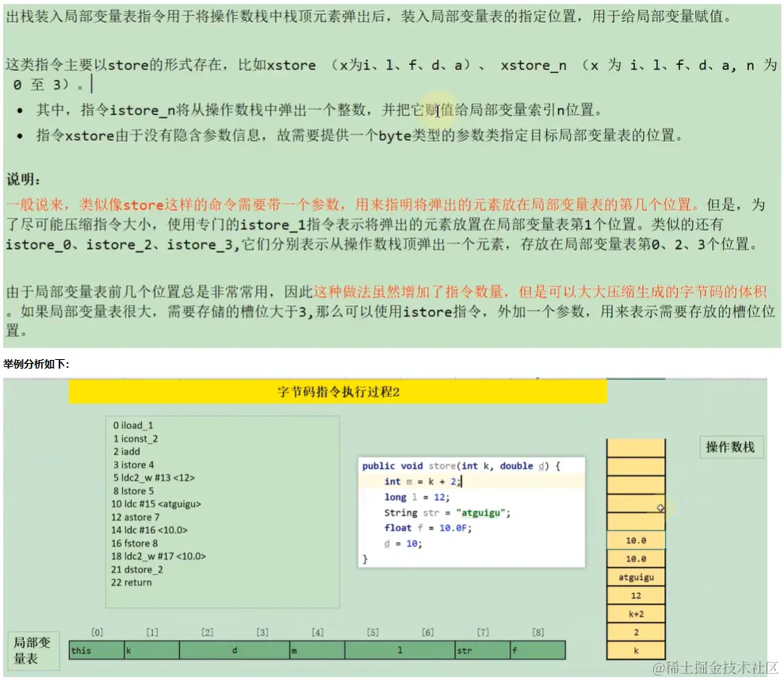784x681 pixels.
Task: Click the '举例分析如下:' heading
Action: (x=36, y=364)
